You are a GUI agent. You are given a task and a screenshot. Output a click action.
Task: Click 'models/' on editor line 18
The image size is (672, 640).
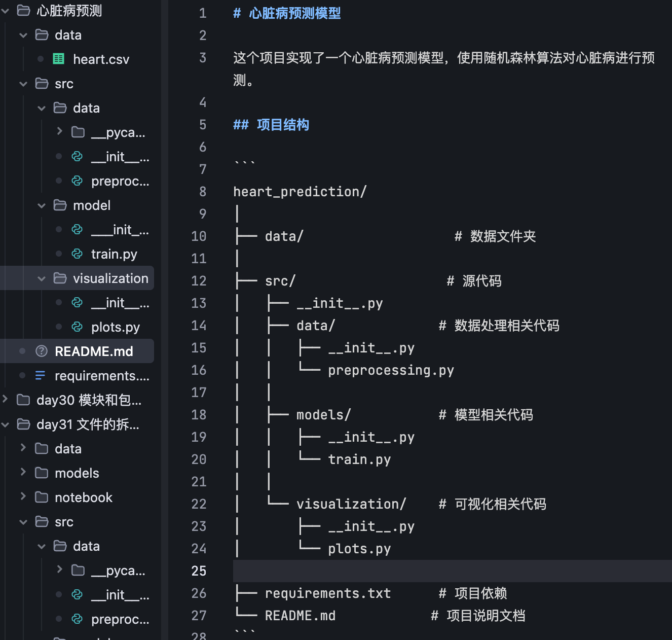tap(323, 415)
